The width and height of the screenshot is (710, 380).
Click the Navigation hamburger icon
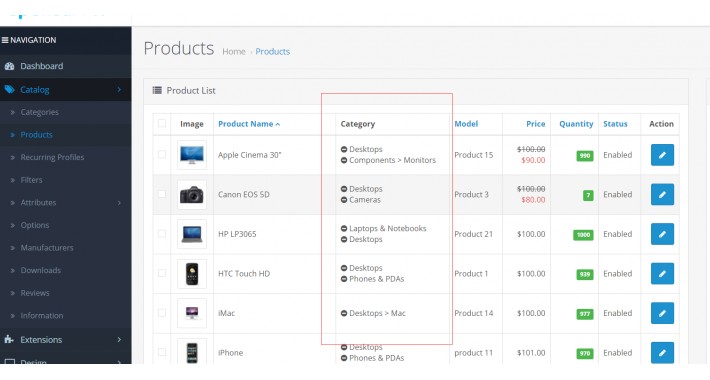[x=5, y=40]
